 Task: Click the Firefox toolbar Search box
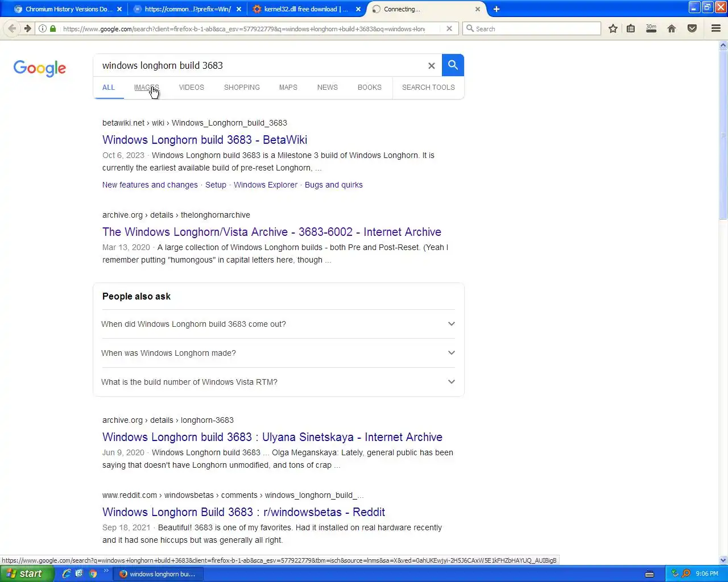(x=532, y=28)
